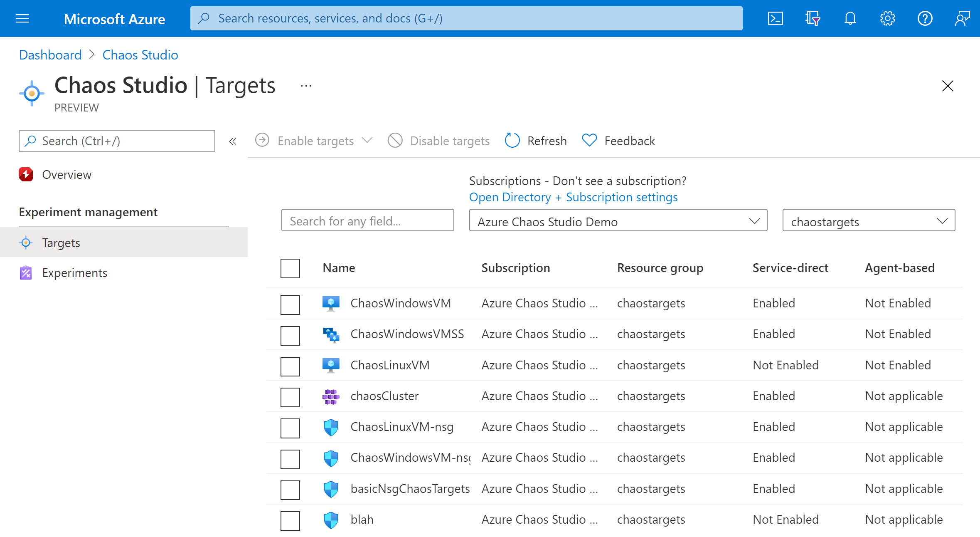This screenshot has height=537, width=980.
Task: Open the Experiments section from sidebar
Action: [74, 272]
